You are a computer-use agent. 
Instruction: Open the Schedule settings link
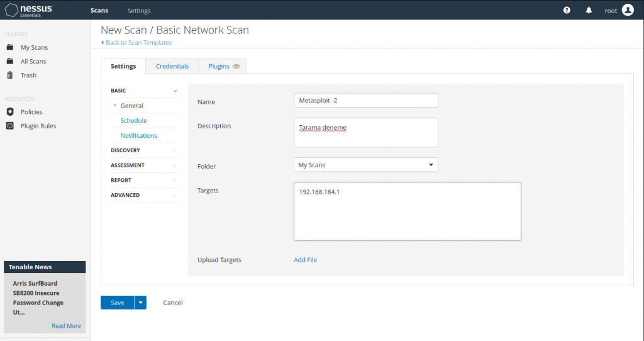133,120
